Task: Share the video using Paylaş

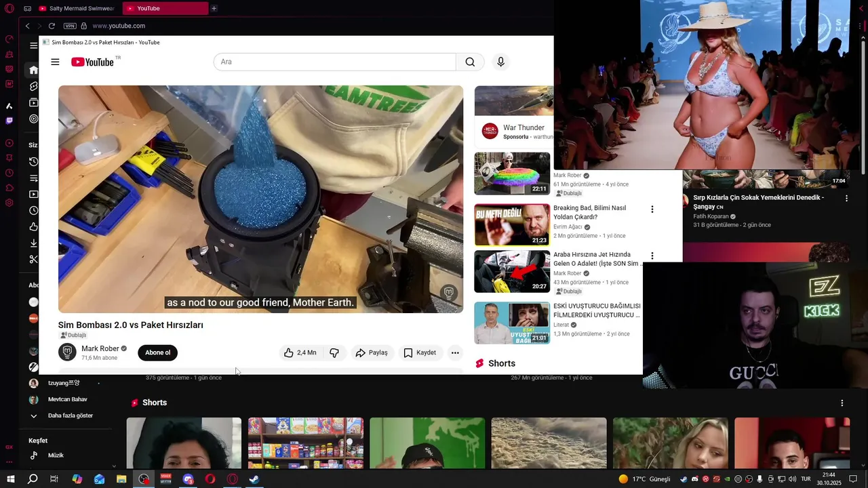Action: pyautogui.click(x=372, y=352)
